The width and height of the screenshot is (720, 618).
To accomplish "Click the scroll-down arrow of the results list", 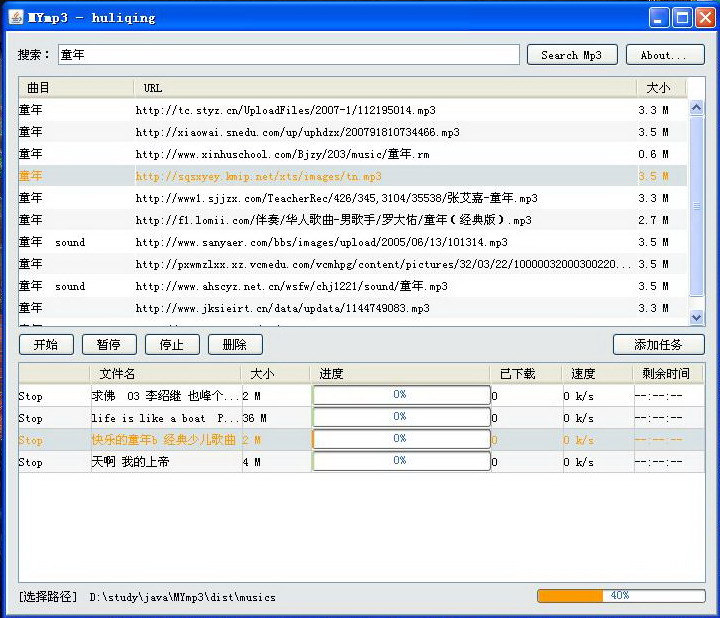I will [x=696, y=317].
